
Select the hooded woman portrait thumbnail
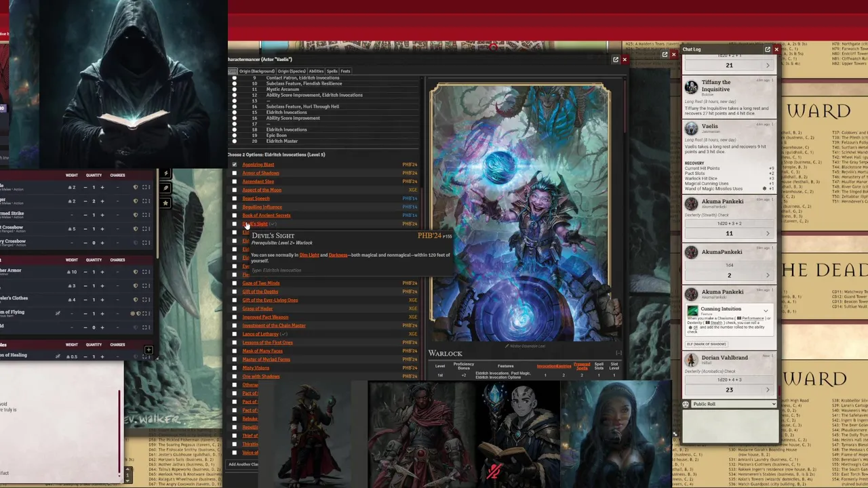[x=616, y=434]
